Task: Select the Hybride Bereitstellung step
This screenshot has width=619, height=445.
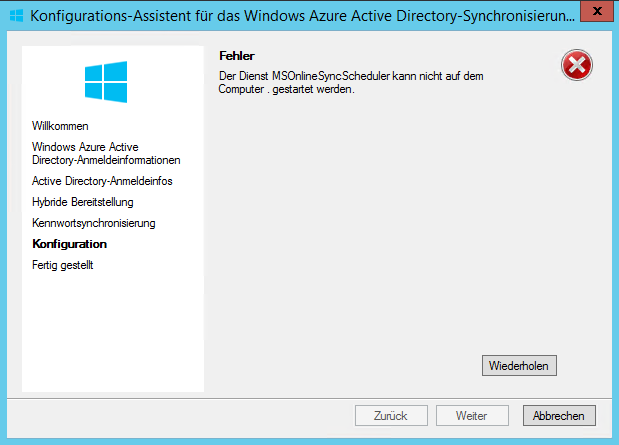Action: click(x=82, y=202)
